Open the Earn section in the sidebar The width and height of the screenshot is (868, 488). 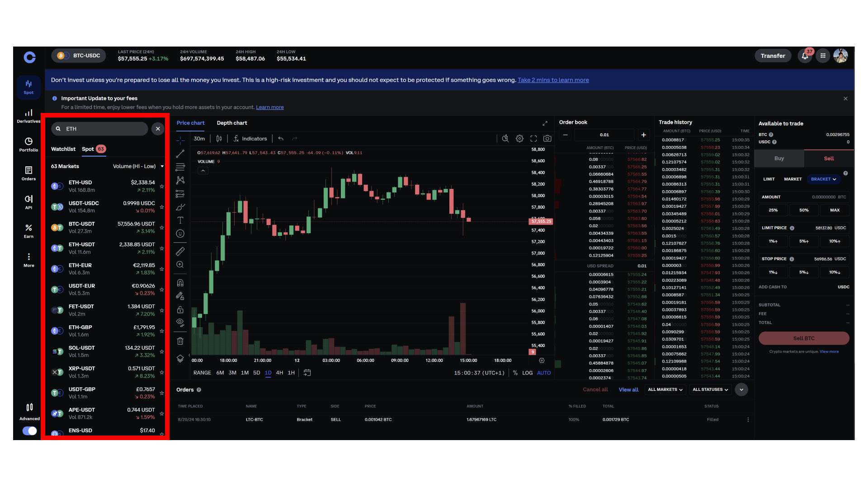28,230
